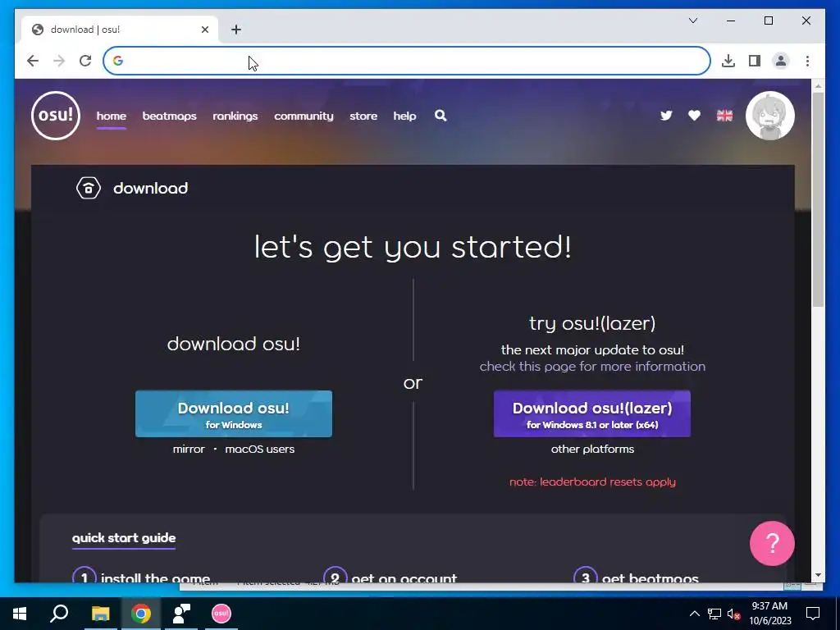Viewport: 840px width, 630px height.
Task: Click the 'quick start guide' heading
Action: tap(124, 538)
